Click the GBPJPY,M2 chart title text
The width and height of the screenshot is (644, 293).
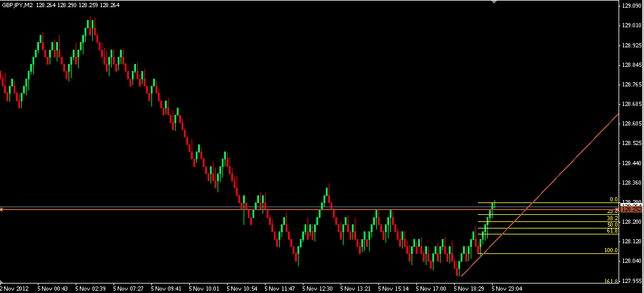[x=17, y=5]
